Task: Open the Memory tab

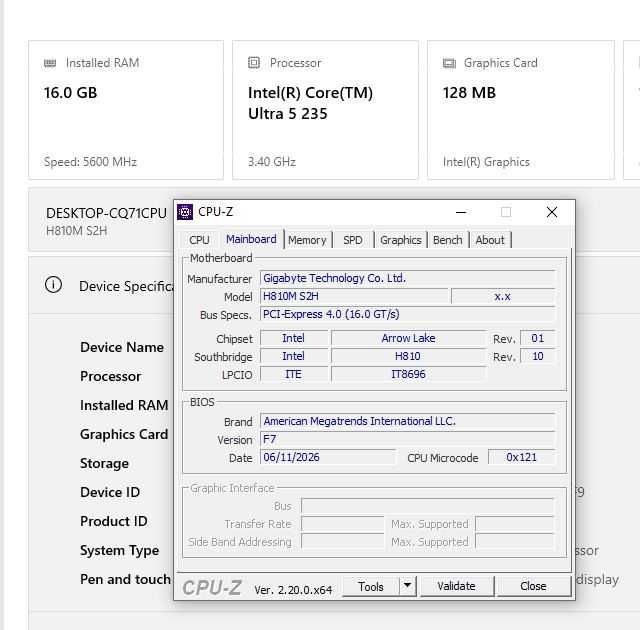Action: pos(307,240)
